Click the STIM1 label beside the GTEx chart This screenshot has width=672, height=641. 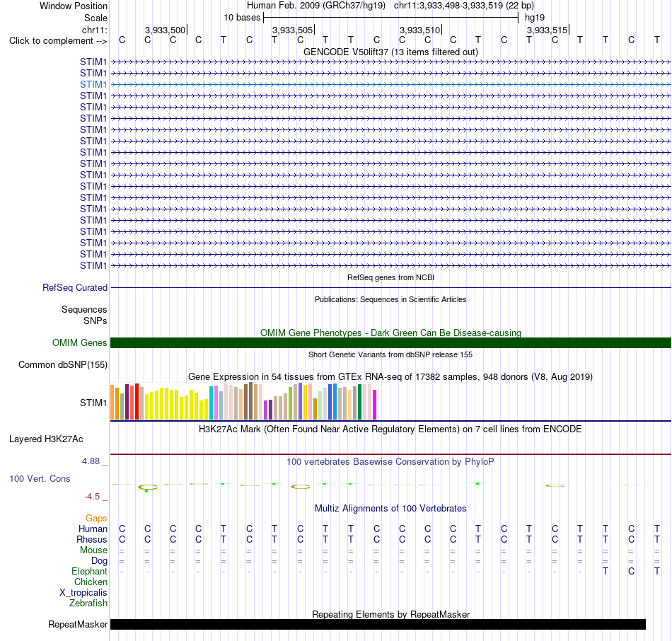pyautogui.click(x=93, y=403)
